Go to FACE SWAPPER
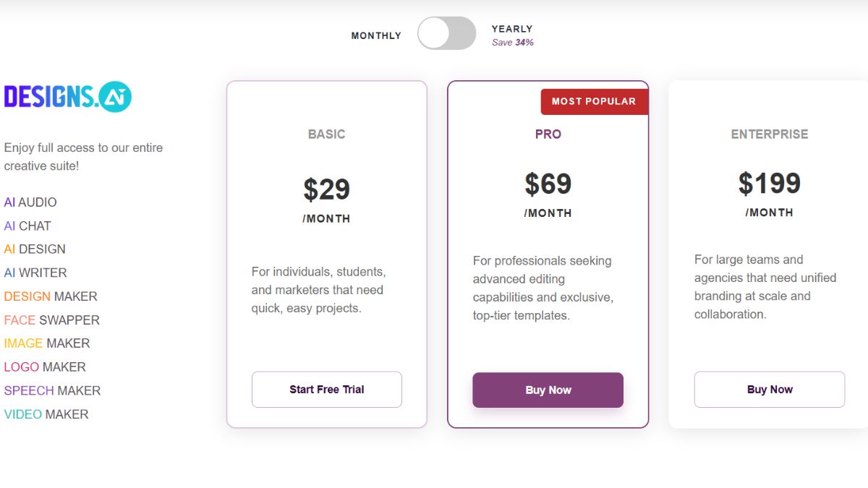Viewport: 868px width, 488px height. click(x=52, y=320)
